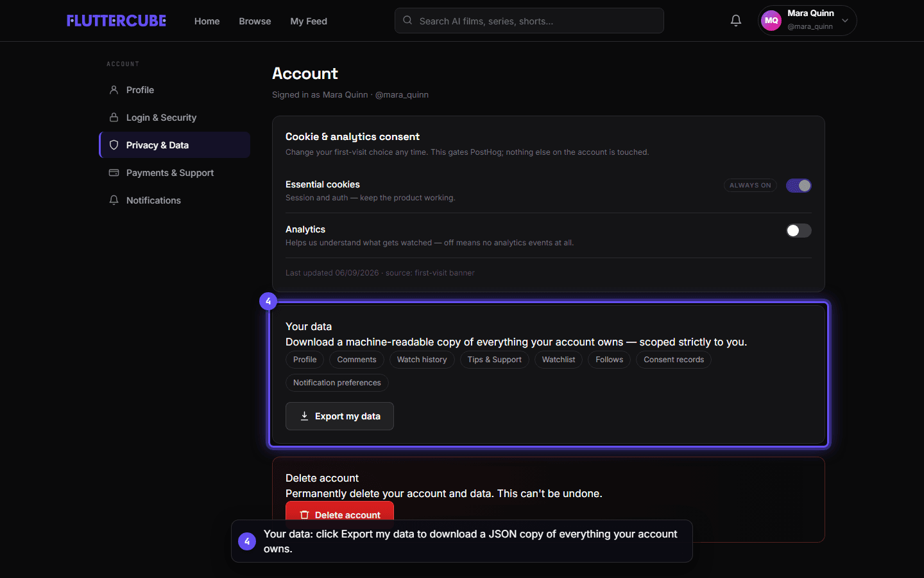Toggle the Essential cookies switch
924x578 pixels.
[x=799, y=186]
